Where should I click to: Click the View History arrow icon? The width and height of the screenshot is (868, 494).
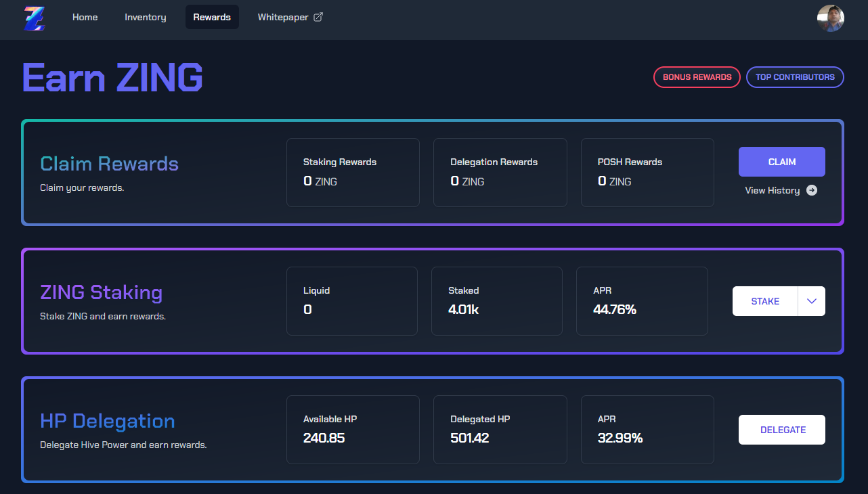(812, 190)
